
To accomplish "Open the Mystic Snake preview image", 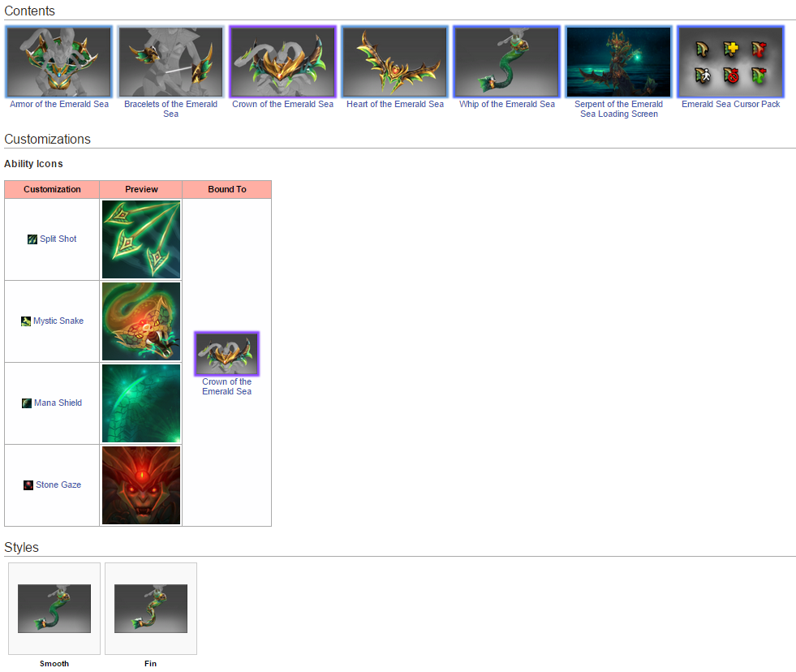I will click(141, 321).
